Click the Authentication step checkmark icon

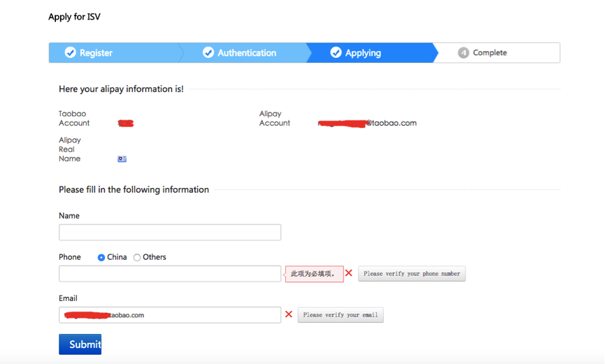coord(208,52)
